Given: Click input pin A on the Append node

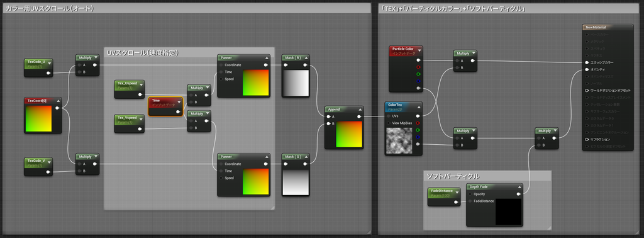Looking at the screenshot, I should [x=328, y=116].
